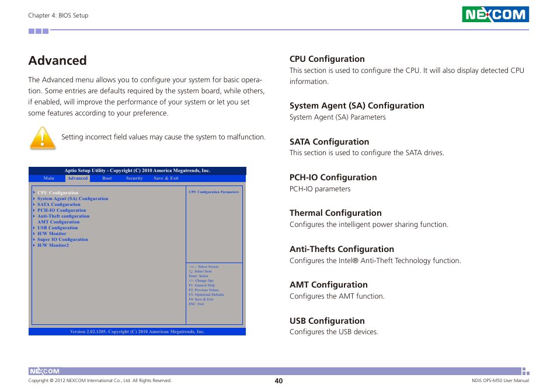Click the 'F2: Previous Values' help line
The image size is (557, 392).
coord(204,290)
